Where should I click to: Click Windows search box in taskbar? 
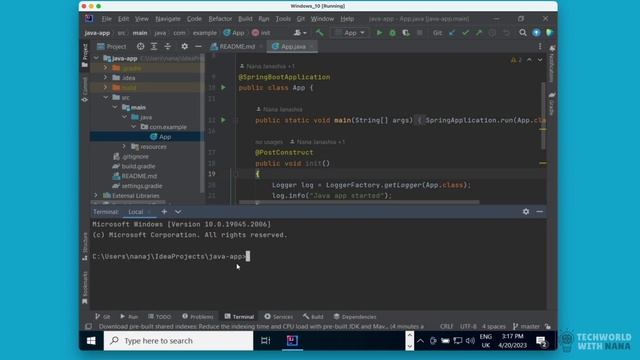click(x=178, y=340)
